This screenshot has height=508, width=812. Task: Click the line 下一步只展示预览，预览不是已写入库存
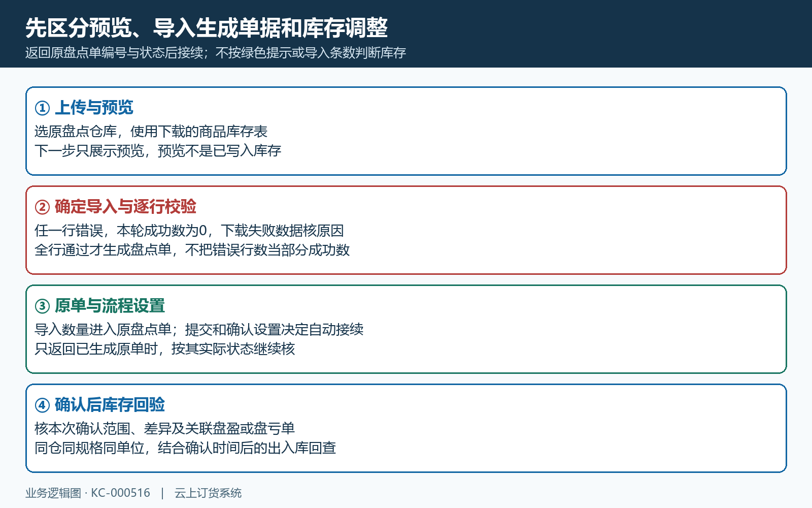158,151
